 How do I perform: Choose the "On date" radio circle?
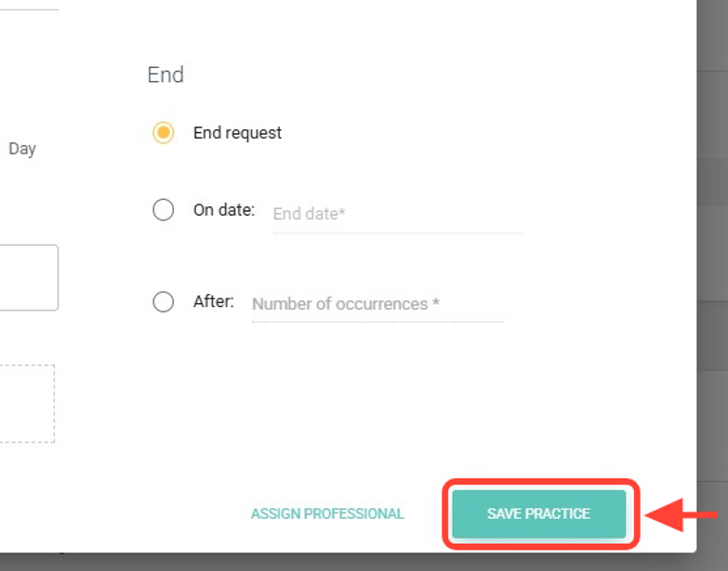[x=163, y=210]
